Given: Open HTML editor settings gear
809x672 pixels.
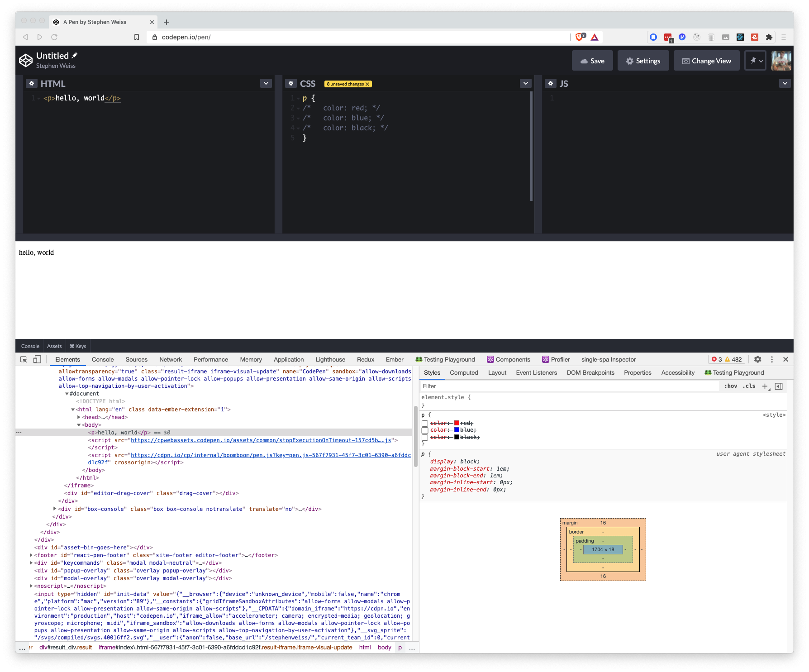Looking at the screenshot, I should click(x=31, y=83).
